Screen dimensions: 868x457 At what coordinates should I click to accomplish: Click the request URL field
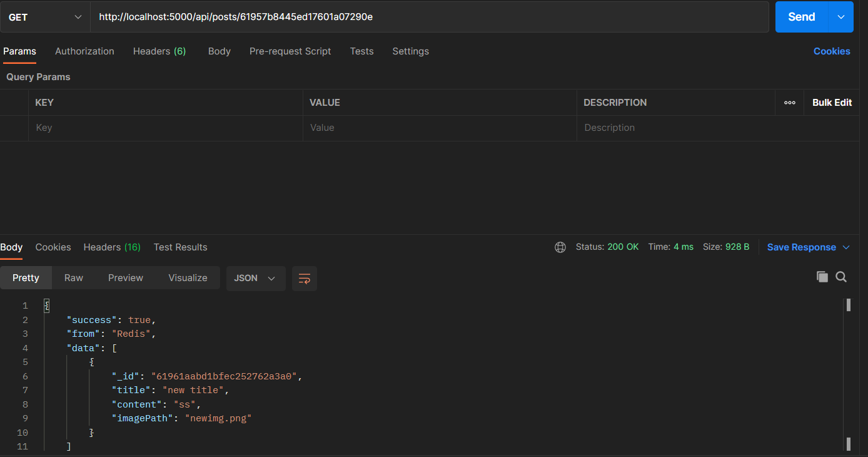point(430,17)
